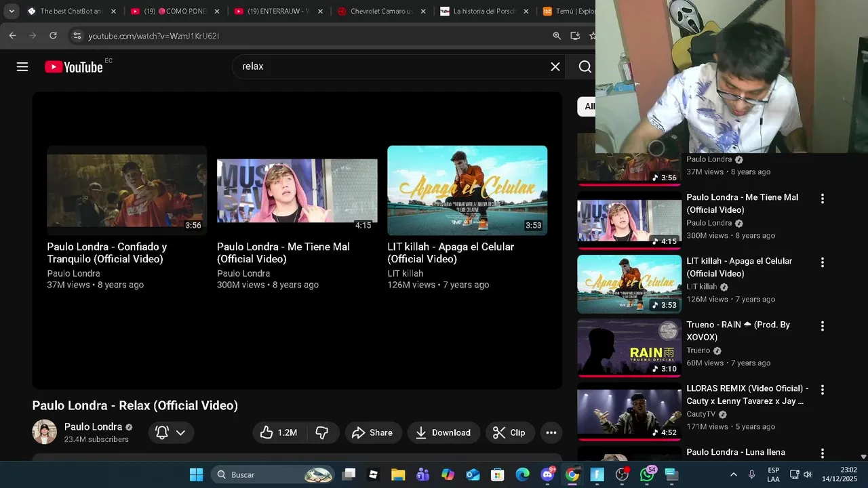The width and height of the screenshot is (868, 488).
Task: Dislike the video
Action: (x=322, y=432)
